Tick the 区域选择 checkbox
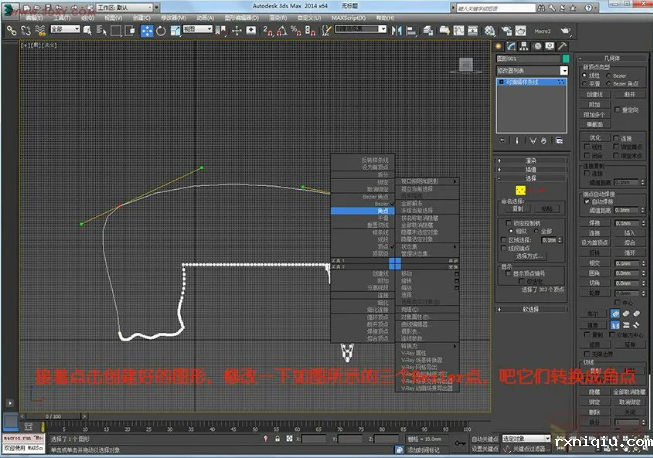The height and width of the screenshot is (458, 653). tap(503, 240)
